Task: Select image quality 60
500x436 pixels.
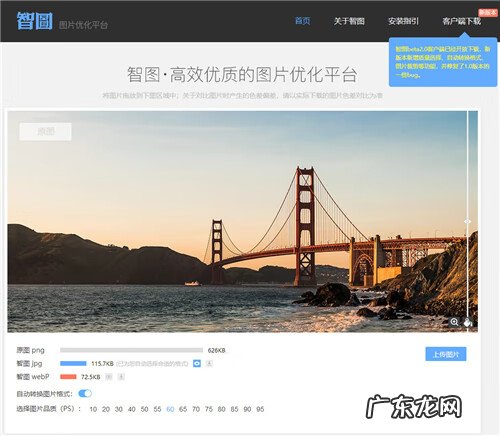Action: pos(170,409)
